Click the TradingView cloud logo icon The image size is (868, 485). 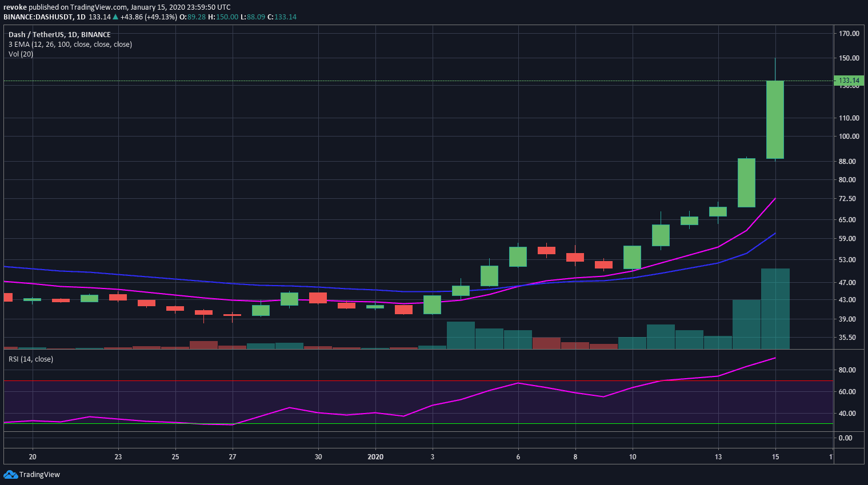(x=10, y=474)
